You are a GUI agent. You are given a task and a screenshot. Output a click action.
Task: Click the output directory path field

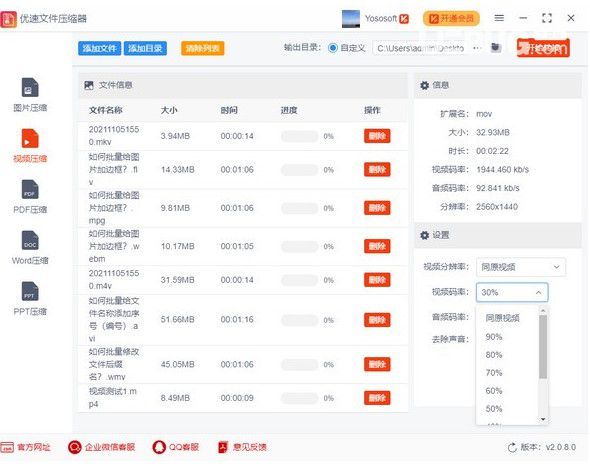[421, 48]
